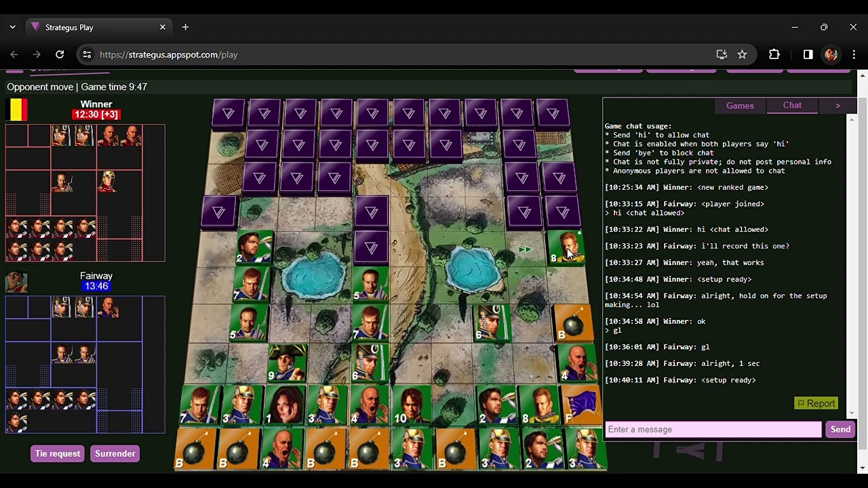Click the opponent's revealed rank 8 piece
The width and height of the screenshot is (868, 488).
tap(566, 247)
